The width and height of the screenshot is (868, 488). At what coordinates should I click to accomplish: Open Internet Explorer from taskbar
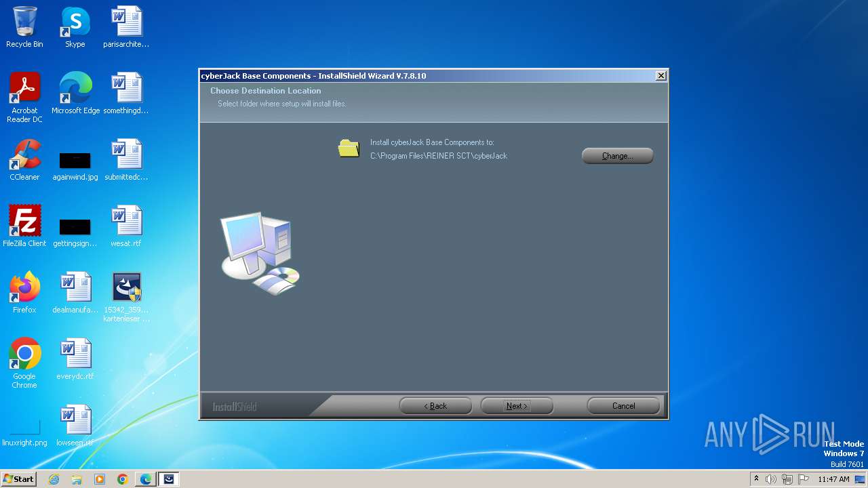54,479
